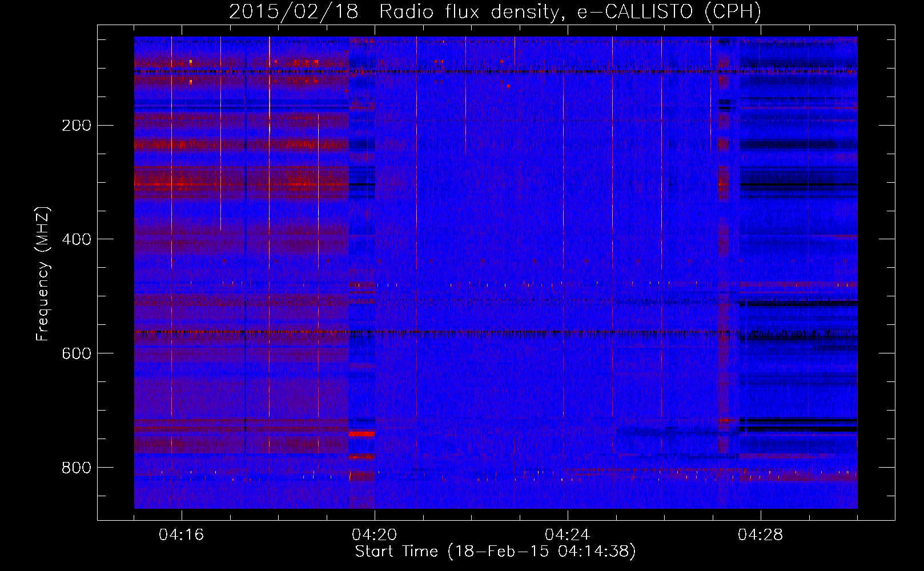The height and width of the screenshot is (571, 924).
Task: Select the 'Frequency (MHZ)' y-axis label
Action: 43,274
